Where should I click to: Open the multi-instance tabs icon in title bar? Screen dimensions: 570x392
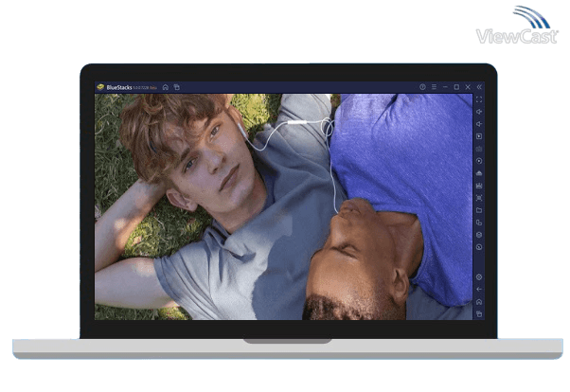point(177,87)
